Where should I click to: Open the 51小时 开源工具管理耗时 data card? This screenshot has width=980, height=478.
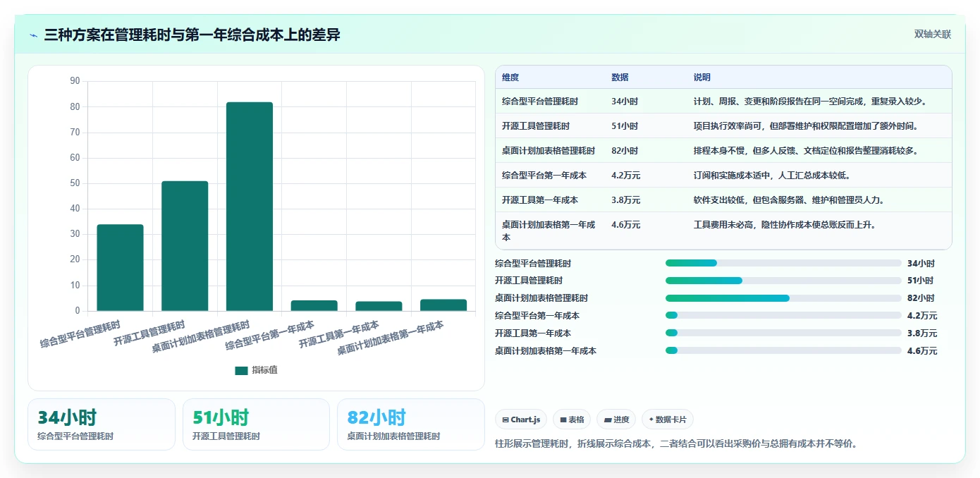256,424
